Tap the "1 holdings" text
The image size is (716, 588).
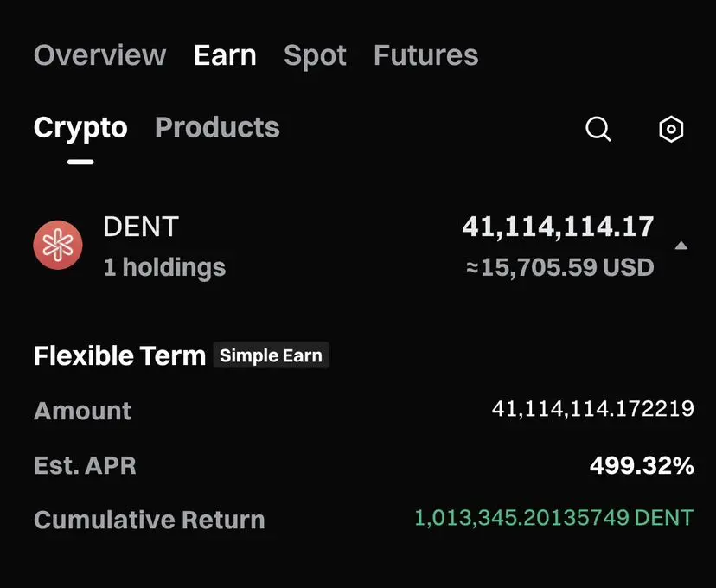[164, 267]
